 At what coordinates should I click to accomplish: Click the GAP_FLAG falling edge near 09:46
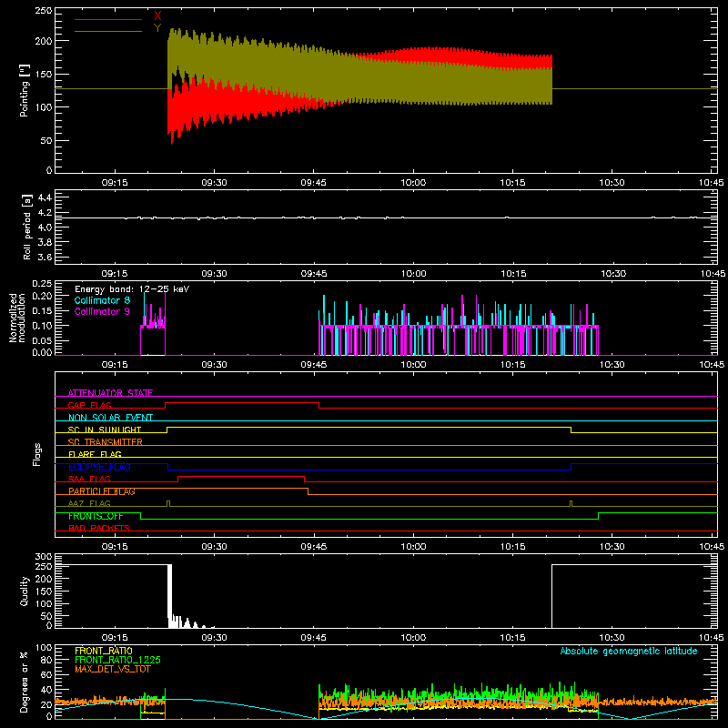[x=319, y=405]
